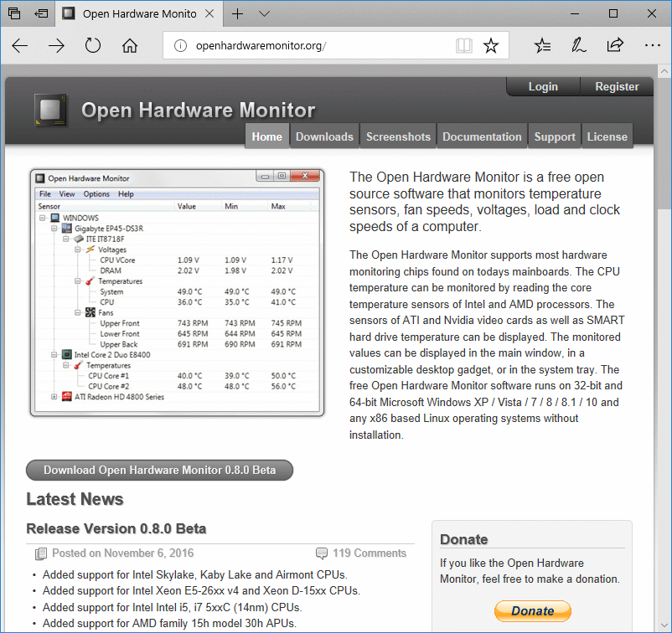Click the comment bubble icon
Viewport: 672px width, 633px height.
pyautogui.click(x=322, y=553)
